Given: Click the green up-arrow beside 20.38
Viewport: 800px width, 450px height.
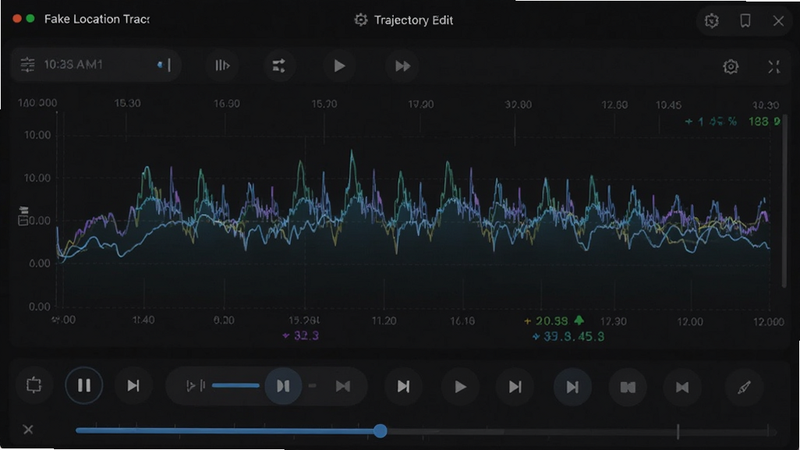Looking at the screenshot, I should [x=579, y=320].
